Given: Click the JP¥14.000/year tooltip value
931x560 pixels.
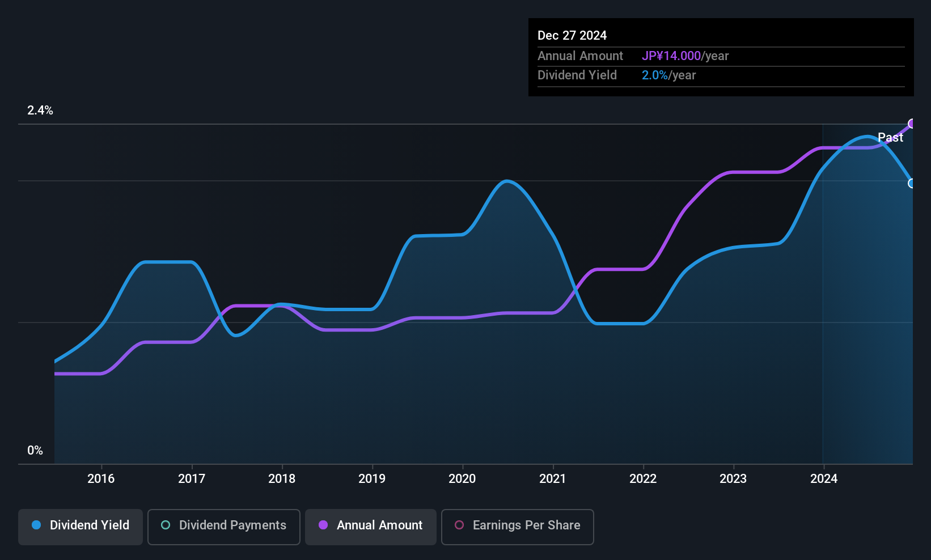Looking at the screenshot, I should [685, 56].
